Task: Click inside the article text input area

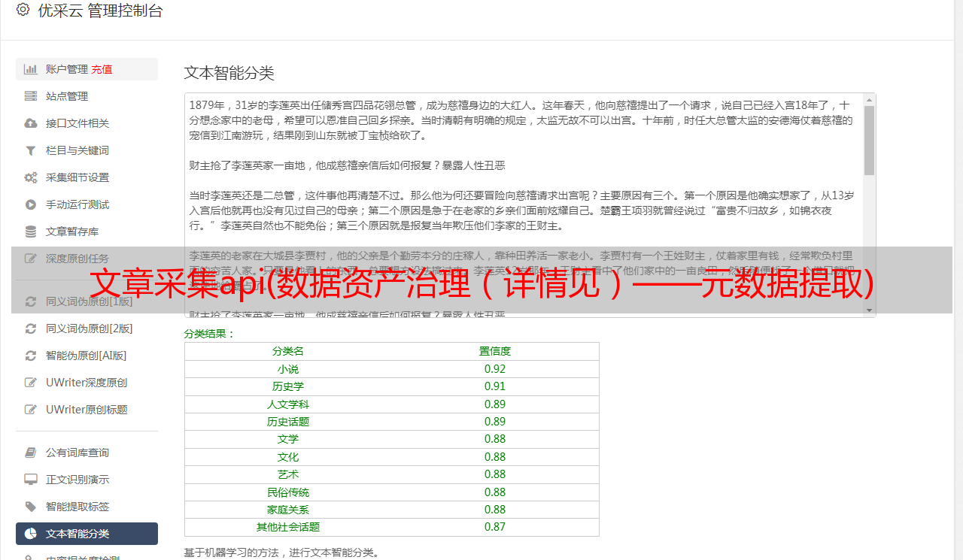Action: pyautogui.click(x=524, y=204)
